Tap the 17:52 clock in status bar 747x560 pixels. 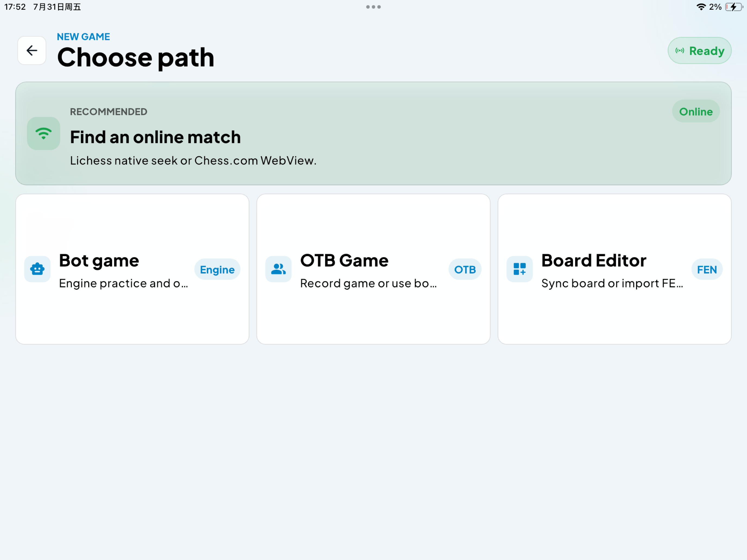[15, 7]
